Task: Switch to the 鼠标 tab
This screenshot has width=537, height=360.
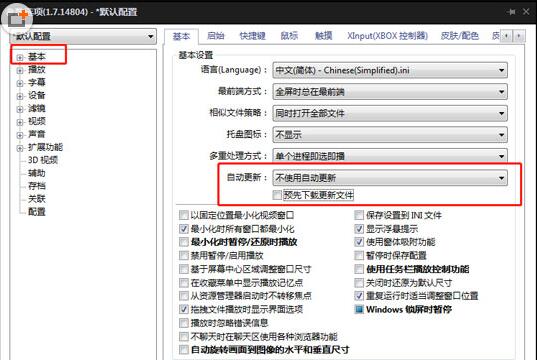Action: [289, 36]
